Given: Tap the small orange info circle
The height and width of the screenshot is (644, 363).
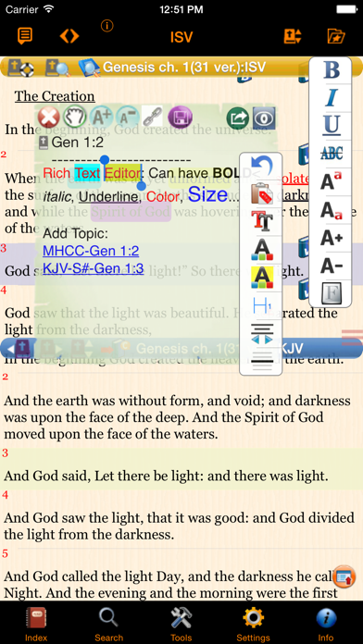Looking at the screenshot, I should pos(106,26).
